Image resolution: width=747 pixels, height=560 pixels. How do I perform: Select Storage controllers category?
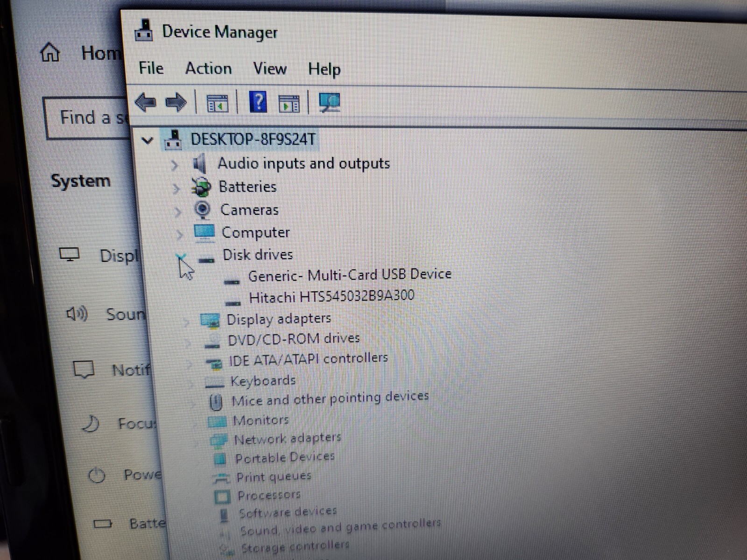coord(295,546)
